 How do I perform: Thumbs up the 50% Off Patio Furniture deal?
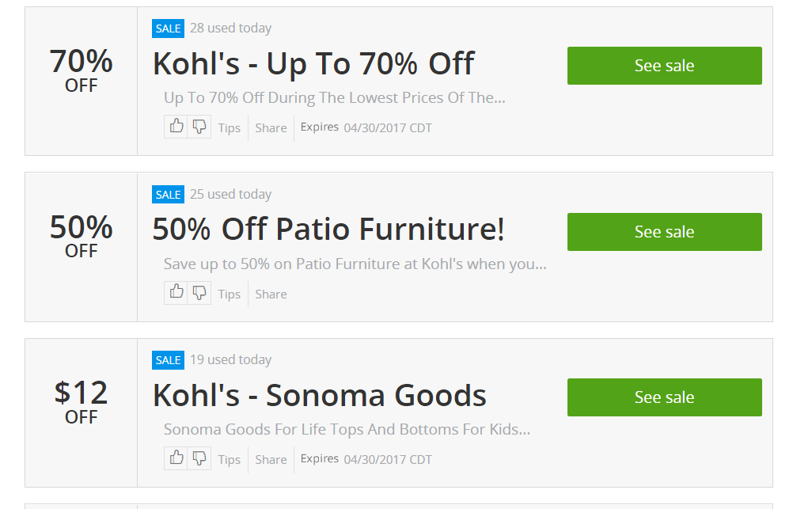(176, 293)
